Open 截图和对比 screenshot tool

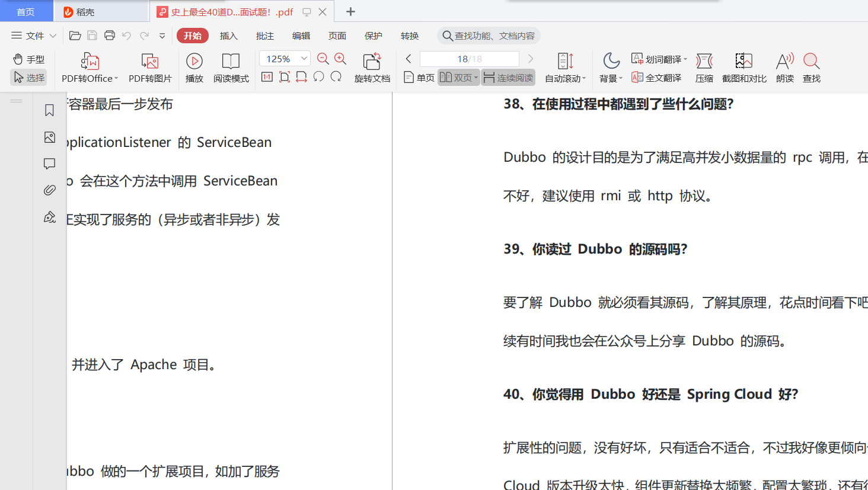[x=744, y=68]
